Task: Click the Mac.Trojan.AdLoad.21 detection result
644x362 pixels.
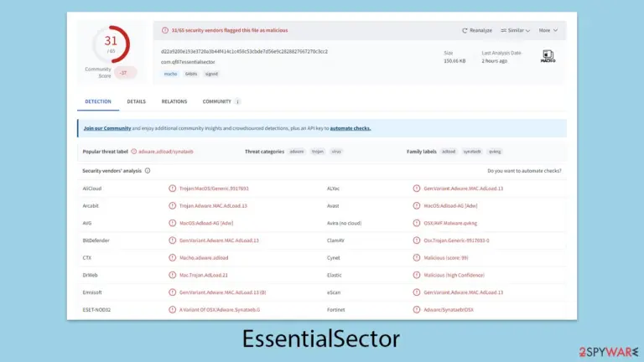Action: coord(203,275)
